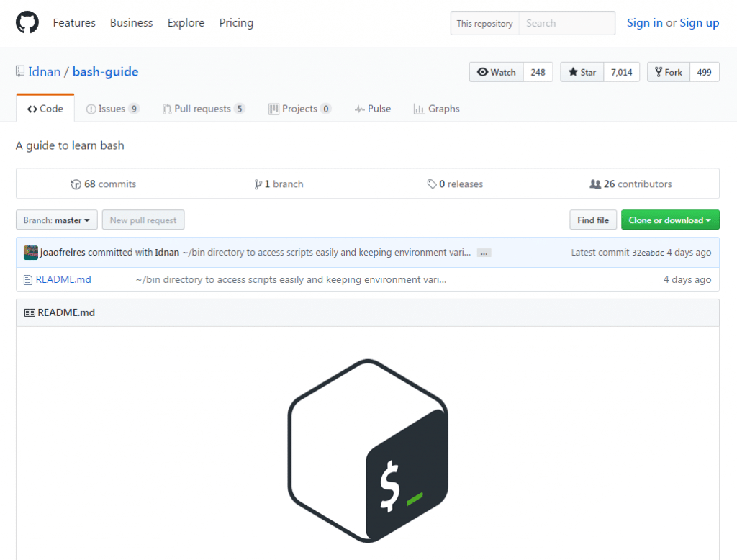
Task: Focus the Search input field
Action: tap(567, 23)
